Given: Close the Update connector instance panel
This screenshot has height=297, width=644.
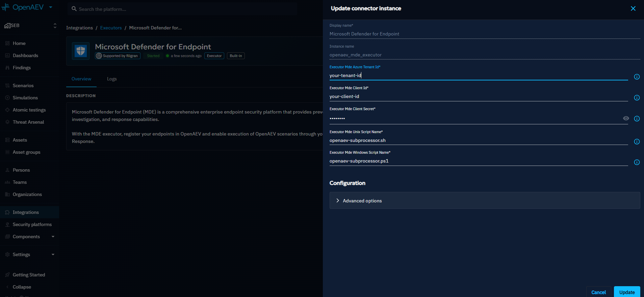Looking at the screenshot, I should (633, 8).
